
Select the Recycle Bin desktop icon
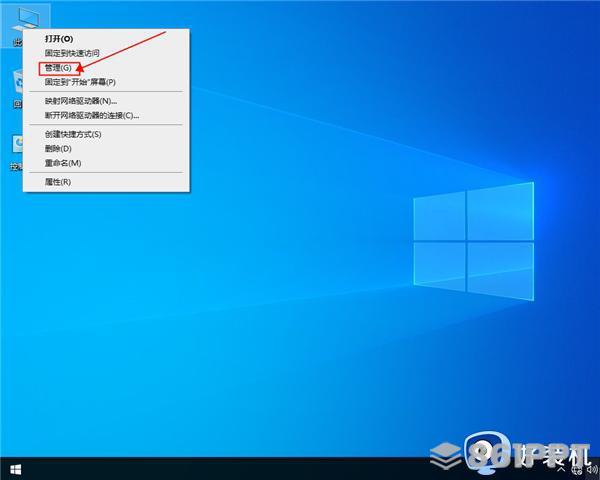pos(17,87)
